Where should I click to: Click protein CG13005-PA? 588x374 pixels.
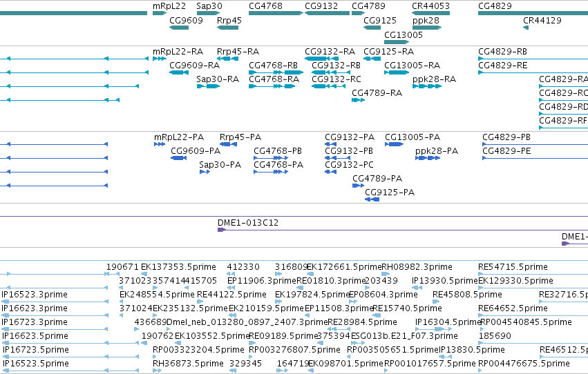(394, 144)
